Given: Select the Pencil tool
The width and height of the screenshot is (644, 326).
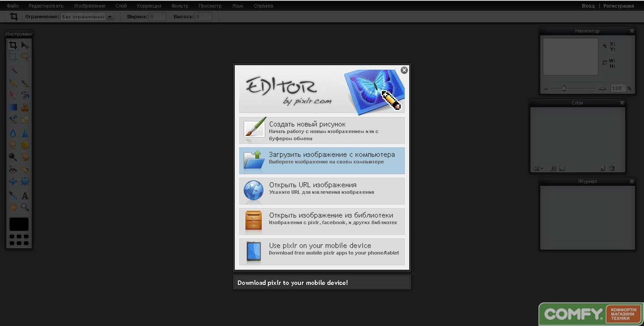Looking at the screenshot, I should tap(13, 83).
